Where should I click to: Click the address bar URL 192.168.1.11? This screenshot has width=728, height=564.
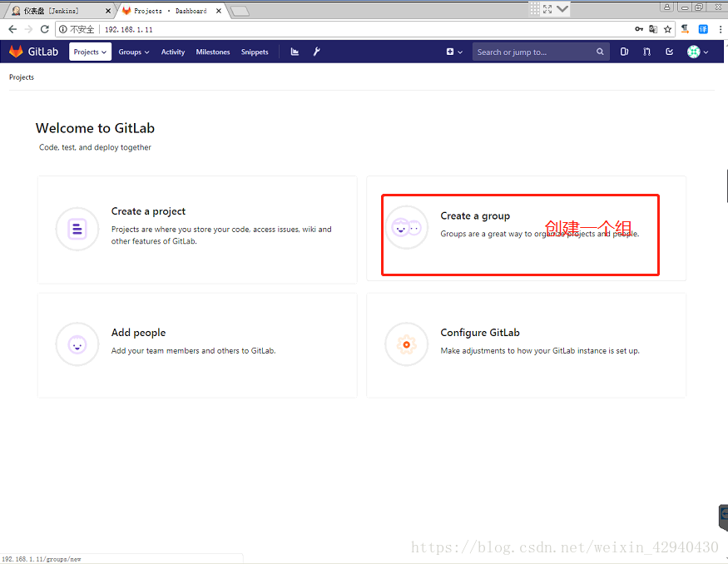pos(129,30)
